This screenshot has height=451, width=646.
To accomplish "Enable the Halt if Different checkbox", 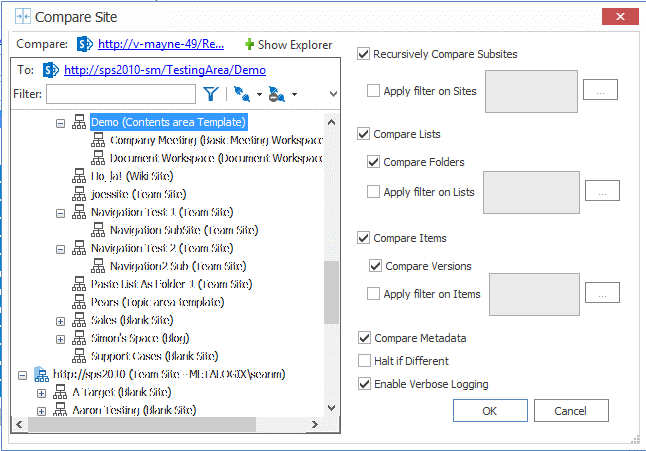I will 364,361.
